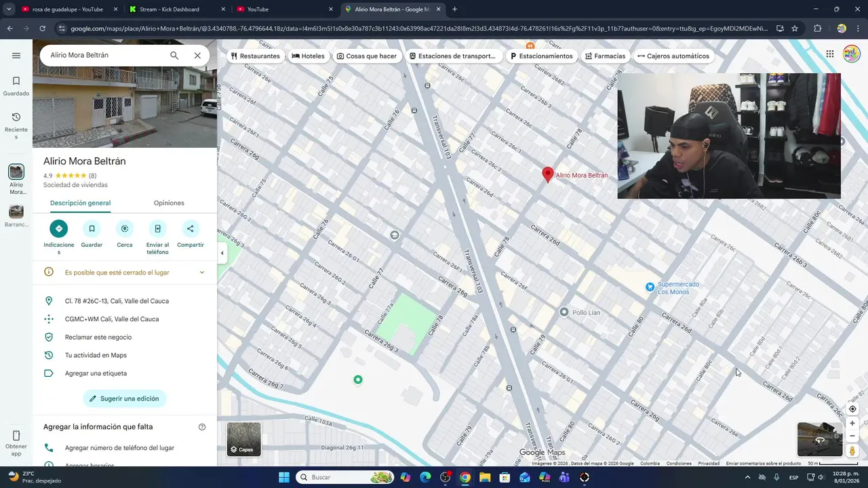Filter map by Estacionamientos
Screen dimensions: 868x488
[x=541, y=56]
